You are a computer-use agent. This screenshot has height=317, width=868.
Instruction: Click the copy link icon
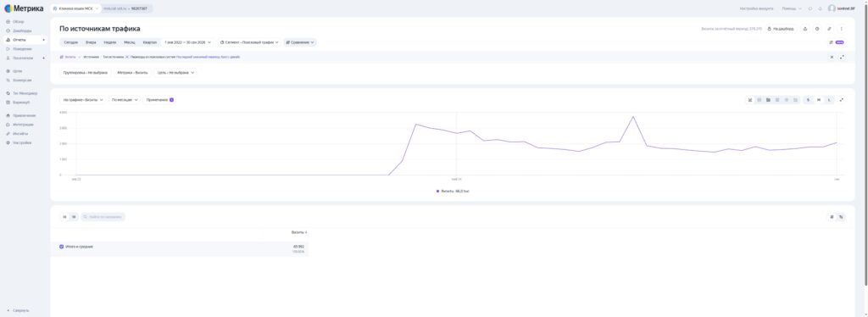pos(829,28)
